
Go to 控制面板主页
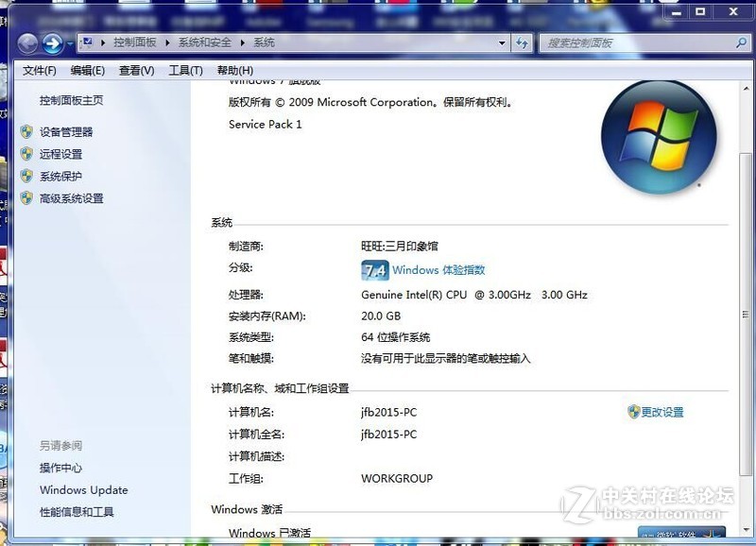click(72, 100)
